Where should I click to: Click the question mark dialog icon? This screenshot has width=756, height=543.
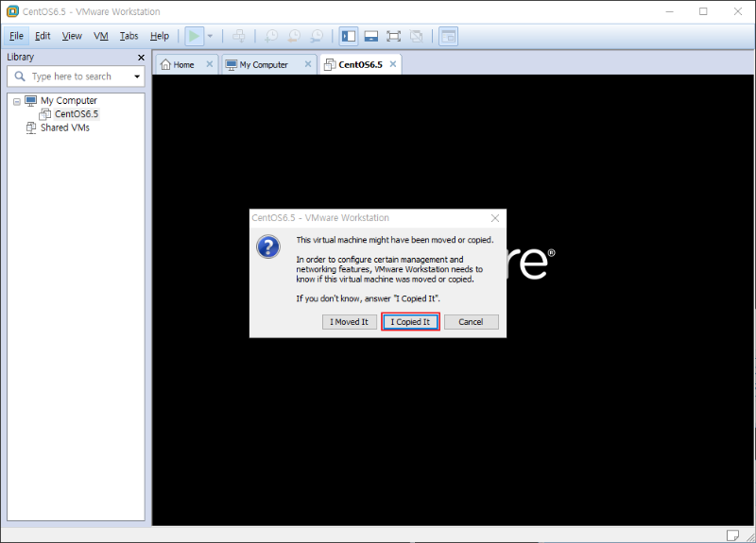[x=268, y=246]
